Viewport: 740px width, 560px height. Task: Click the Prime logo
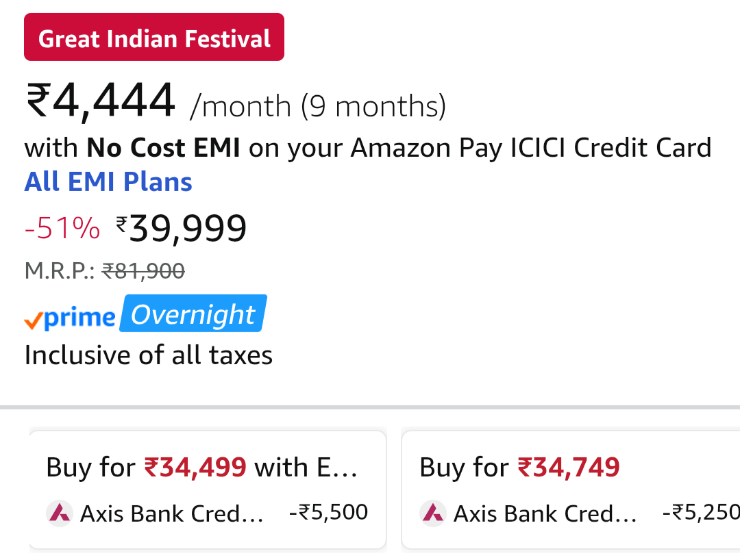(x=78, y=317)
